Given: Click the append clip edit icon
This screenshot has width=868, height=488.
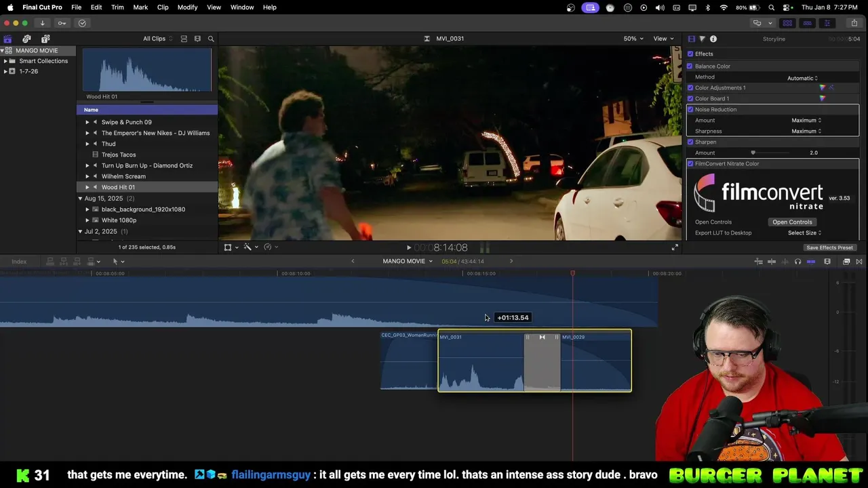Looking at the screenshot, I should pyautogui.click(x=78, y=262).
